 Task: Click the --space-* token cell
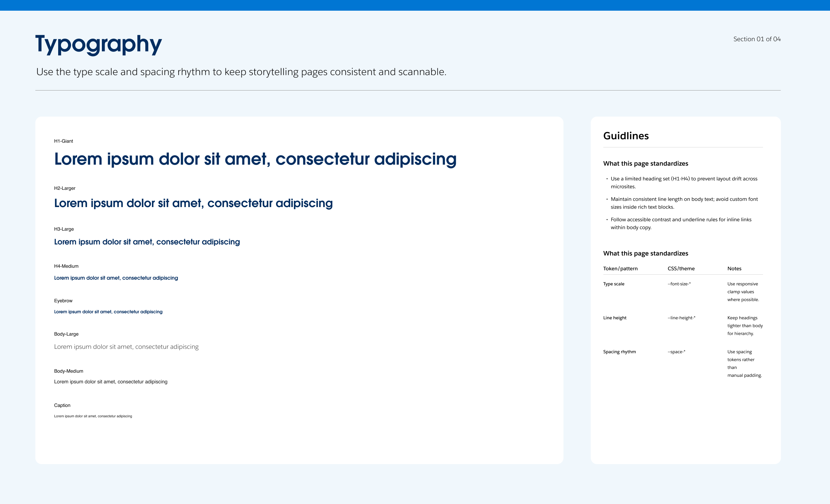[x=676, y=352]
